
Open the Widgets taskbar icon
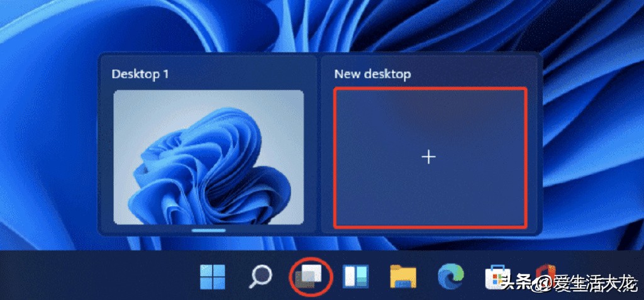coord(356,276)
